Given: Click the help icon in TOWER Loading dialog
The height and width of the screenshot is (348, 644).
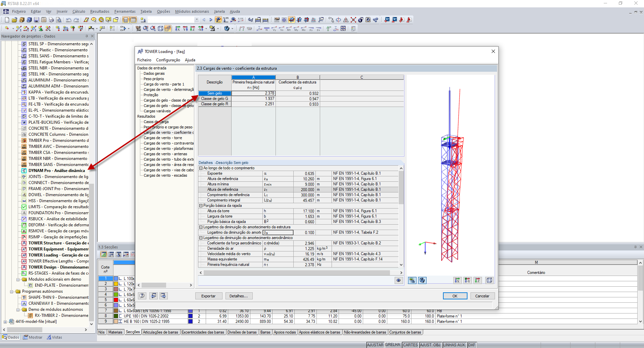Looking at the screenshot, I should [142, 296].
